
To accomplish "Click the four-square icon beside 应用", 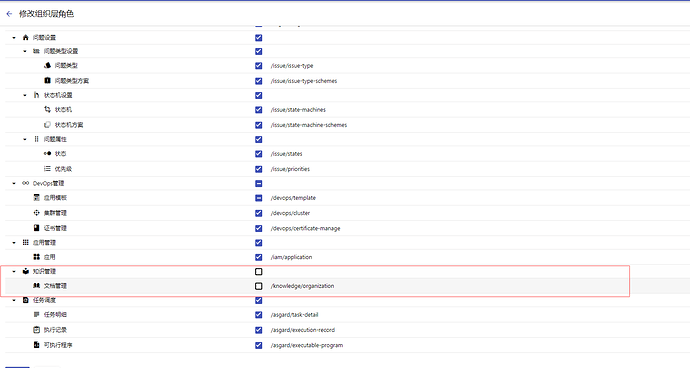I will (37, 257).
